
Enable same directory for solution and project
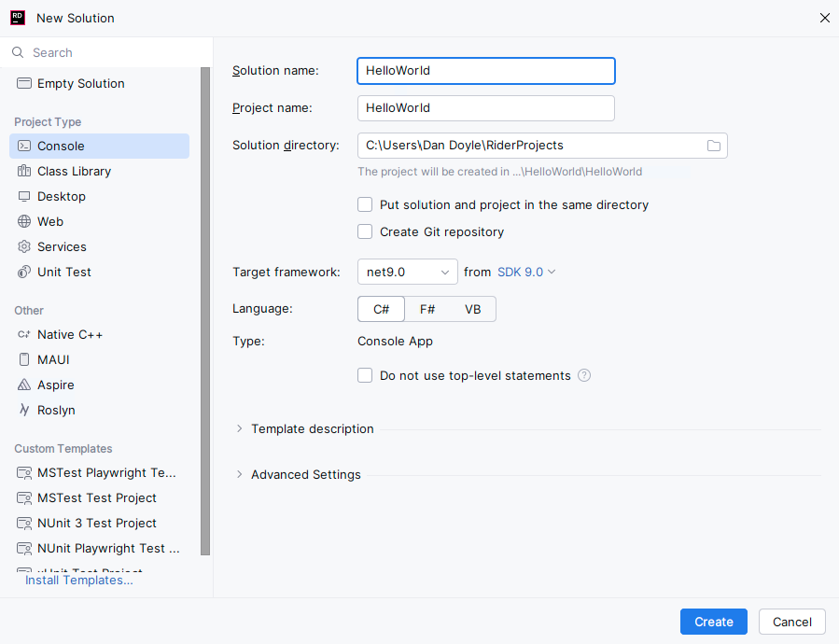(365, 205)
